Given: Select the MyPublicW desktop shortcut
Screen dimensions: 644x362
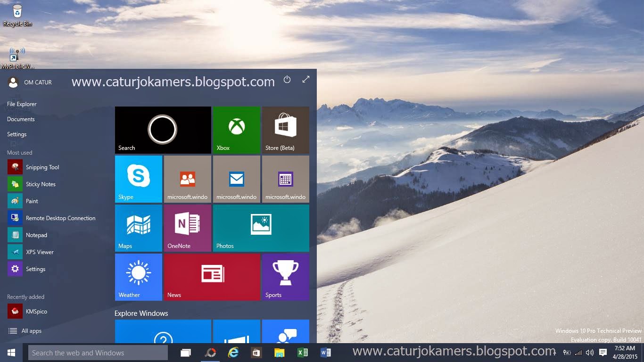Looking at the screenshot, I should 17,58.
